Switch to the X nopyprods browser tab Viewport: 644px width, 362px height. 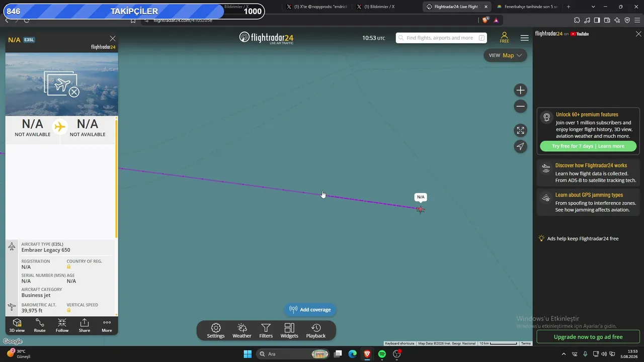pyautogui.click(x=316, y=7)
